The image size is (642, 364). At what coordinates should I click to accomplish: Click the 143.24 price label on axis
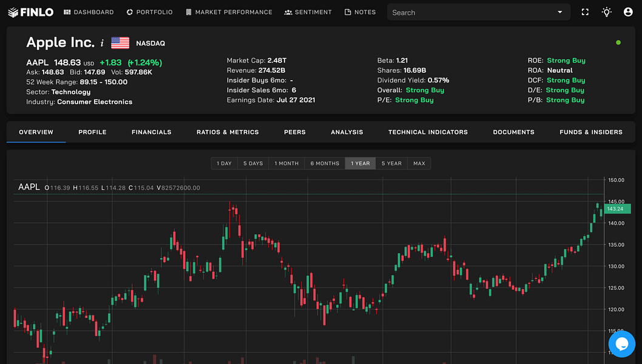(x=617, y=209)
